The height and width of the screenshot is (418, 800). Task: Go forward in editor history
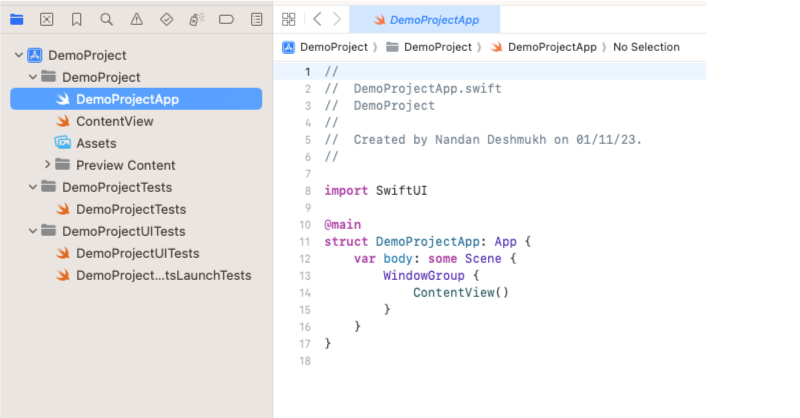tap(337, 19)
